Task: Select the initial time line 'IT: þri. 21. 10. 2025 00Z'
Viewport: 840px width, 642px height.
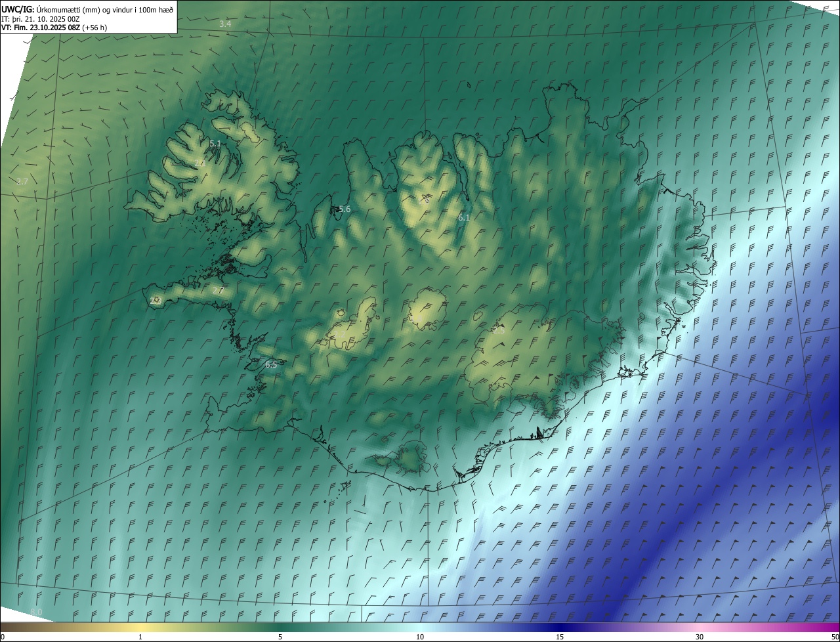Action: click(x=41, y=18)
